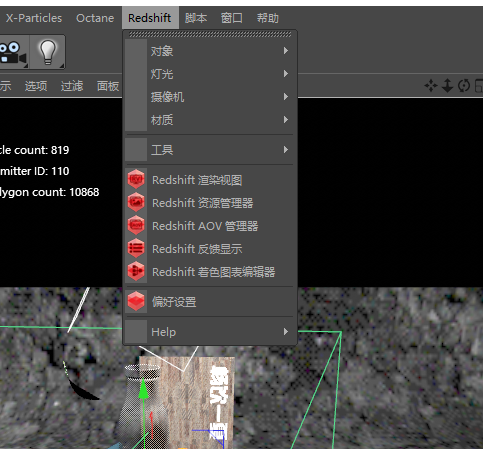Click the viewport rotate navigation icon
483x449 pixels.
[464, 86]
